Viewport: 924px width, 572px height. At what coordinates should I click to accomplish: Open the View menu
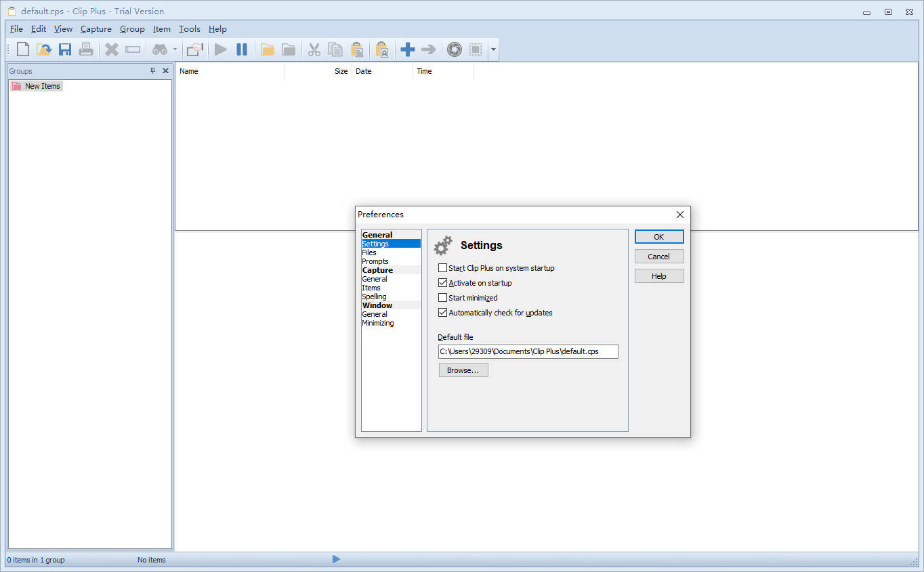(x=63, y=29)
